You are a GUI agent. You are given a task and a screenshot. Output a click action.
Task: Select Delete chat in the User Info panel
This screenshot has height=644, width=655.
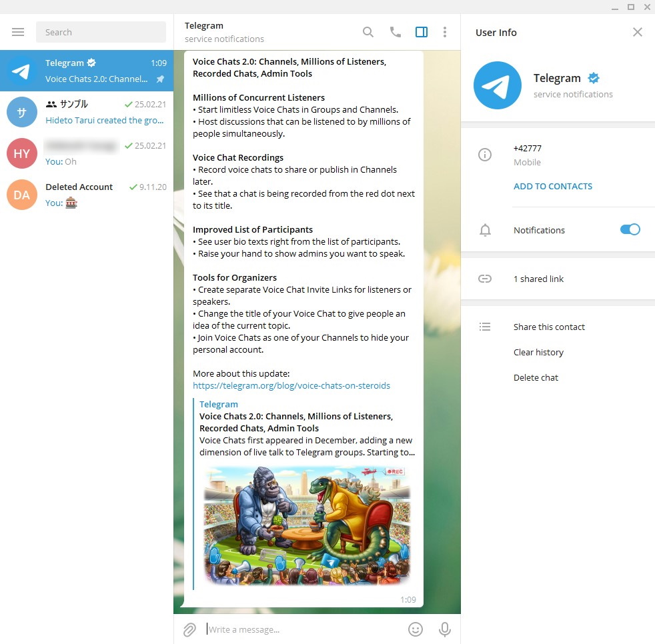click(x=536, y=377)
